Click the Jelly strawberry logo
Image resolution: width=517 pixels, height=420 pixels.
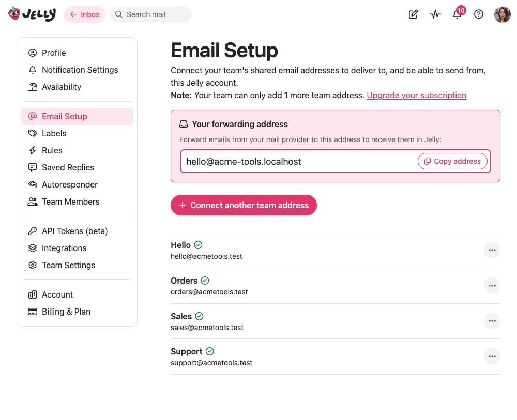pyautogui.click(x=14, y=14)
